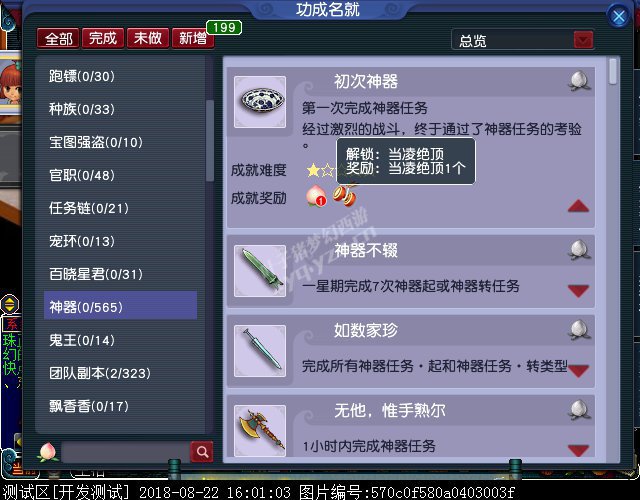640x500 pixels.
Task: Click the achievement list vertical scrollbar handle
Action: (x=612, y=71)
